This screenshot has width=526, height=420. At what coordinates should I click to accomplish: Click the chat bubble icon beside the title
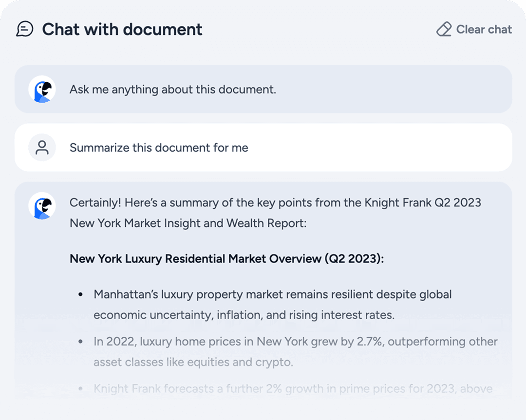[x=24, y=29]
